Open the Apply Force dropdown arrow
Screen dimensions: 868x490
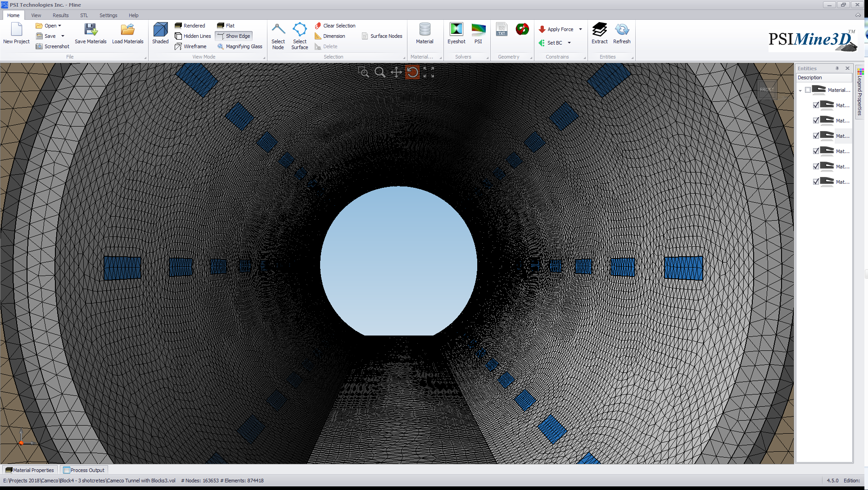pyautogui.click(x=580, y=29)
